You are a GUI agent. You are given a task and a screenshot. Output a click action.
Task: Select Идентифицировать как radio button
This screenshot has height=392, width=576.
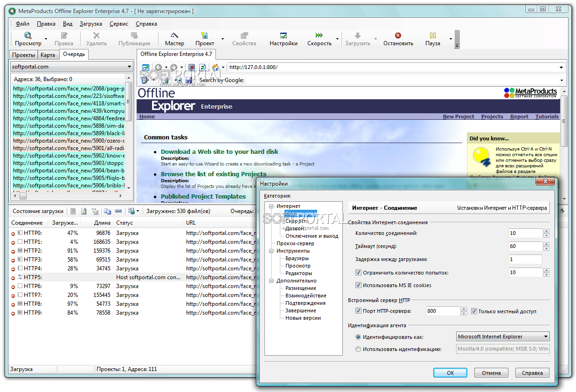pyautogui.click(x=358, y=337)
